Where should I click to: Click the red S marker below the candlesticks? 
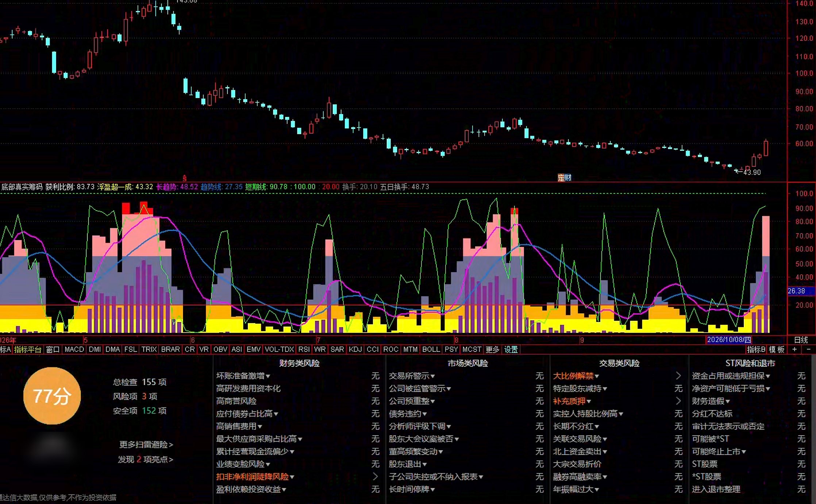point(185,178)
